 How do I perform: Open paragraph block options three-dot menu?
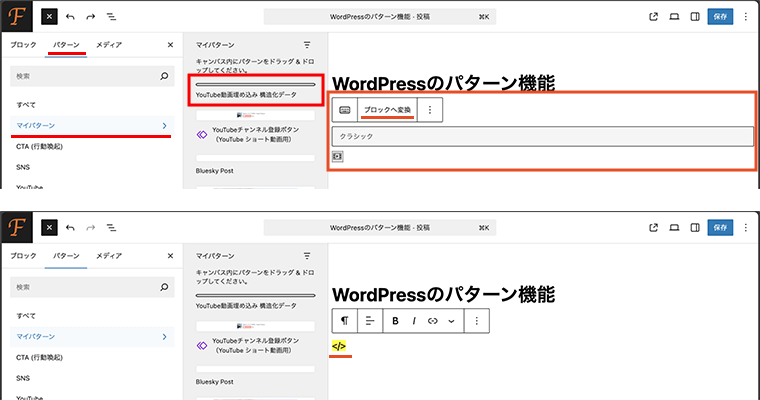(476, 321)
